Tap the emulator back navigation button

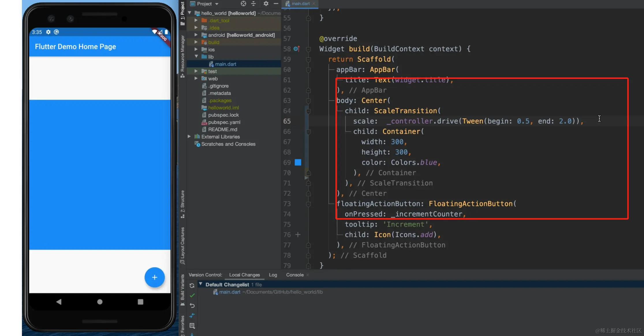click(x=59, y=302)
